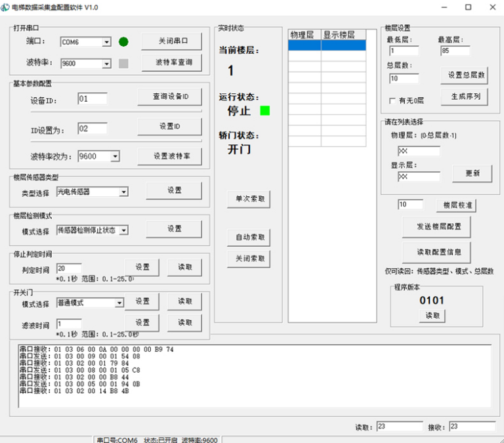Click 读取 for door mode selection
This screenshot has width=504, height=443.
(x=184, y=301)
